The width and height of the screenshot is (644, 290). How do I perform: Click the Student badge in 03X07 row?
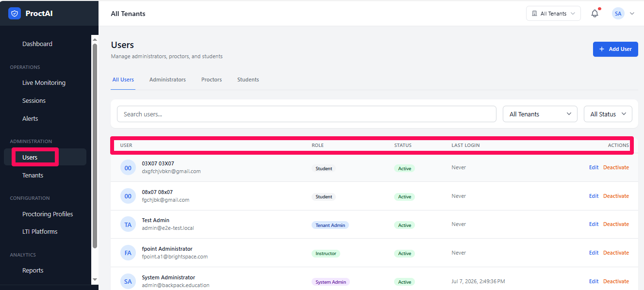(x=324, y=168)
